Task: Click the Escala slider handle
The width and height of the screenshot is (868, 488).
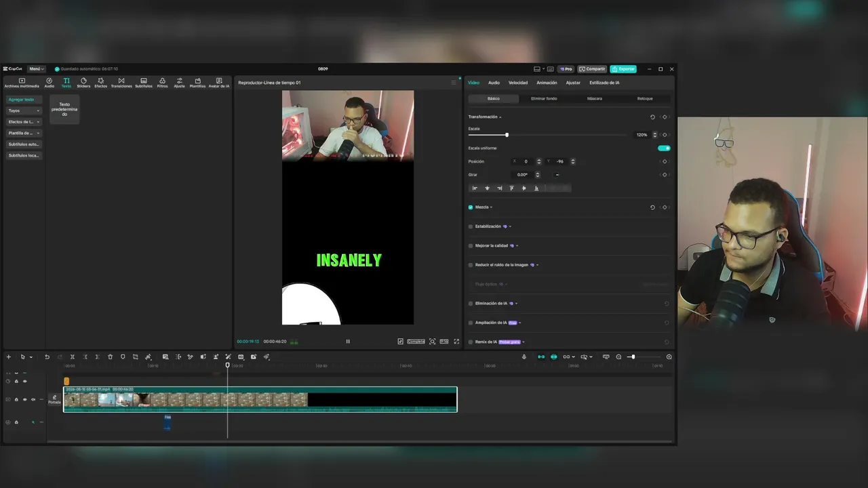Action: point(507,135)
